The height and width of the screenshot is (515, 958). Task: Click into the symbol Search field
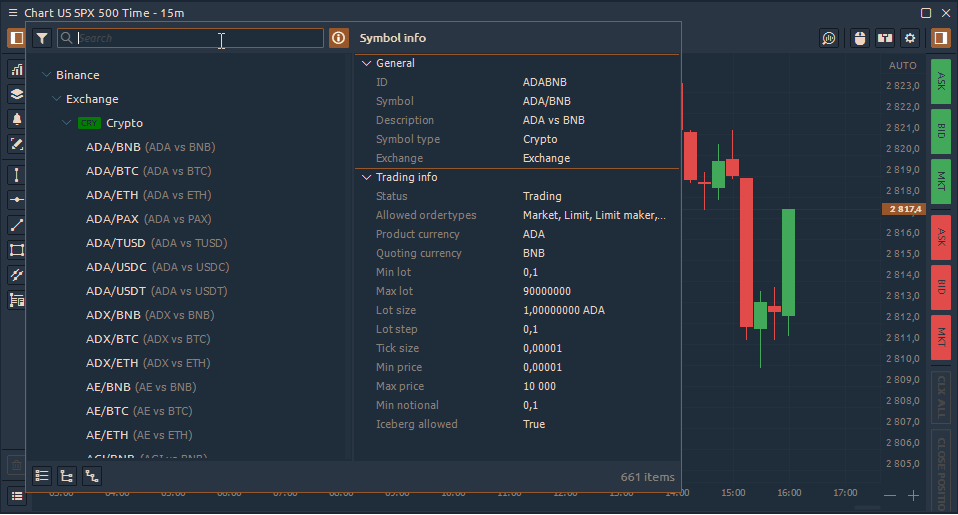pos(190,38)
